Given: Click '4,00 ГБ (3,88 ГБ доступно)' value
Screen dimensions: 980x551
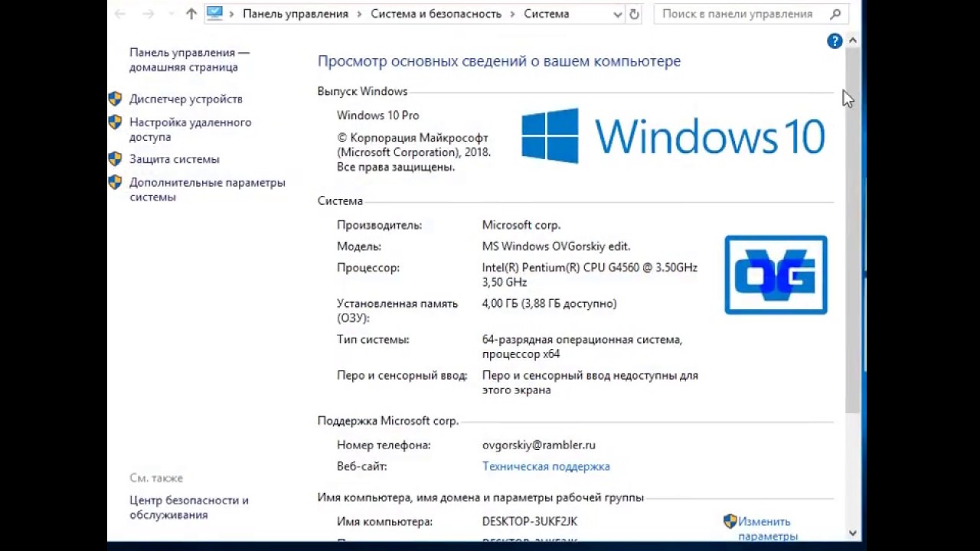Looking at the screenshot, I should click(x=549, y=304).
